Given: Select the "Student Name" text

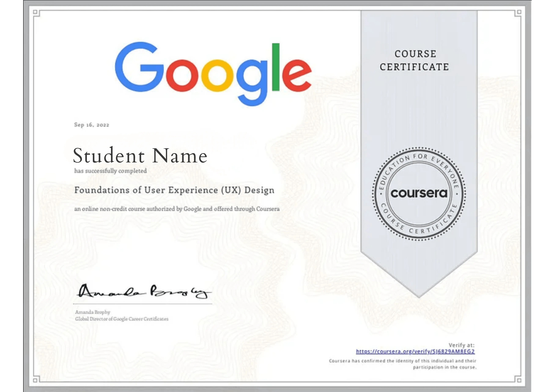Looking at the screenshot, I should [x=140, y=156].
